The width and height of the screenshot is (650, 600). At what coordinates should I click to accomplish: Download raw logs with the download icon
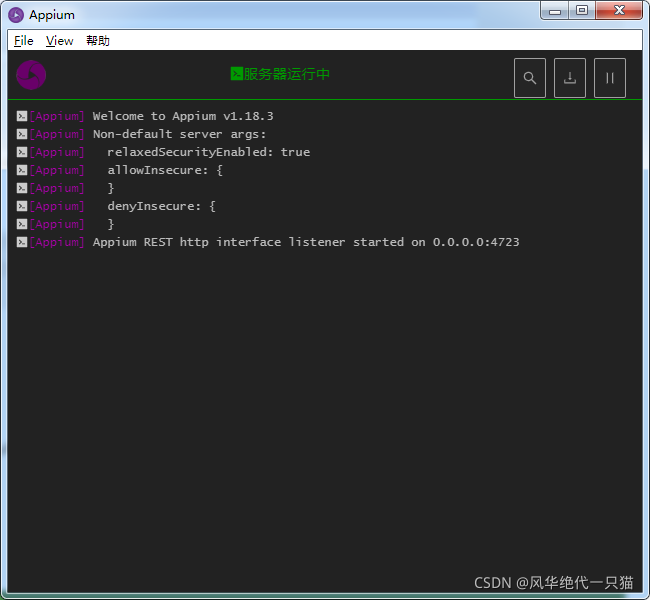(x=570, y=78)
